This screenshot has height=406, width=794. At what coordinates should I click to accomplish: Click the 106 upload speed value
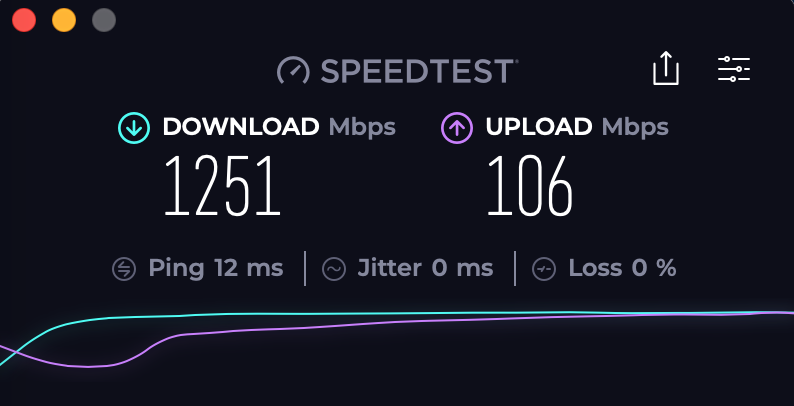(530, 186)
